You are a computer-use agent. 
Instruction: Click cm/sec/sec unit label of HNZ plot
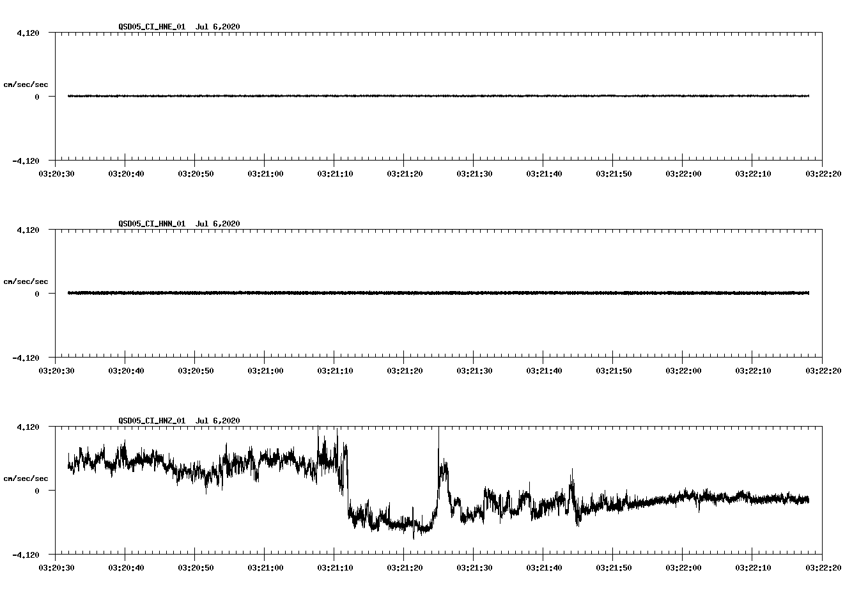pyautogui.click(x=26, y=478)
